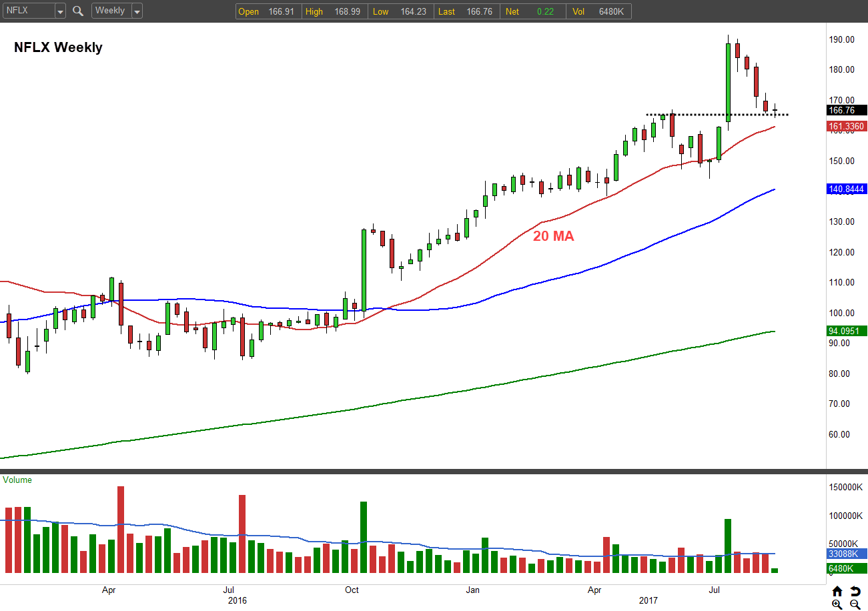Expand the Weekly interval dropdown arrow
The height and width of the screenshot is (611, 868).
click(x=137, y=11)
